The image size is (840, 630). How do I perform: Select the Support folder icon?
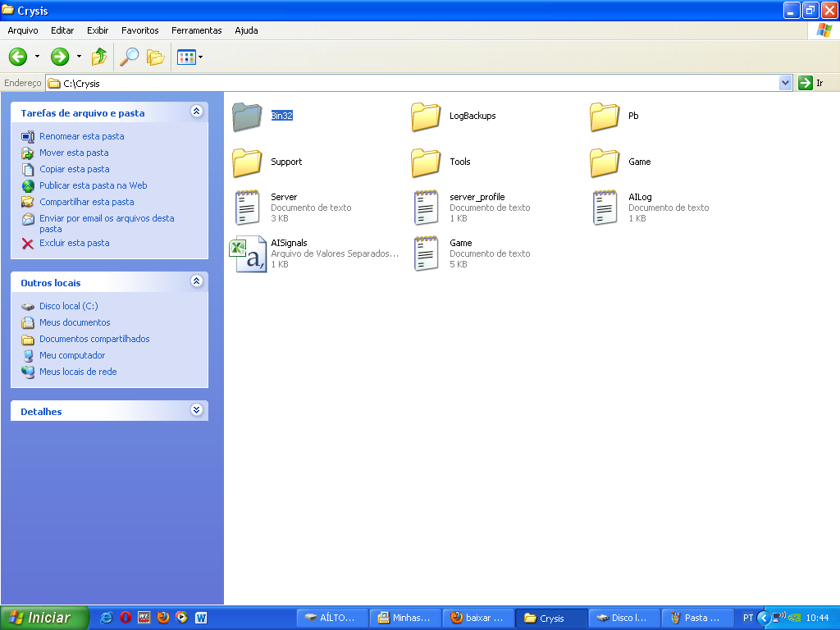tap(247, 162)
